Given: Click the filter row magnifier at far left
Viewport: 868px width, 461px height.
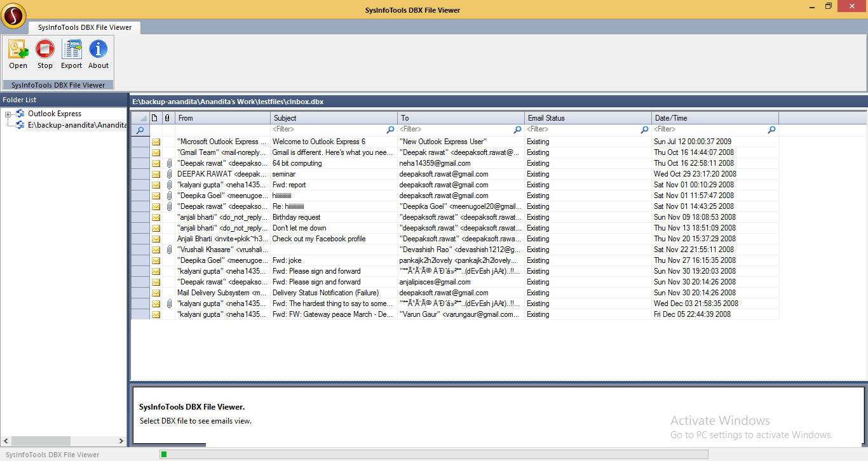Looking at the screenshot, I should [x=140, y=130].
